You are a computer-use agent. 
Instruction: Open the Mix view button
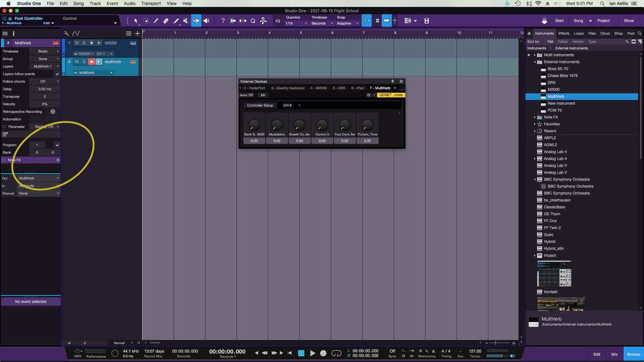click(x=614, y=354)
